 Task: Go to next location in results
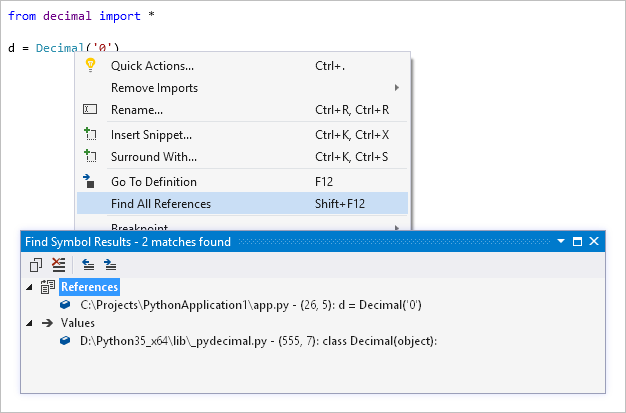click(x=110, y=265)
